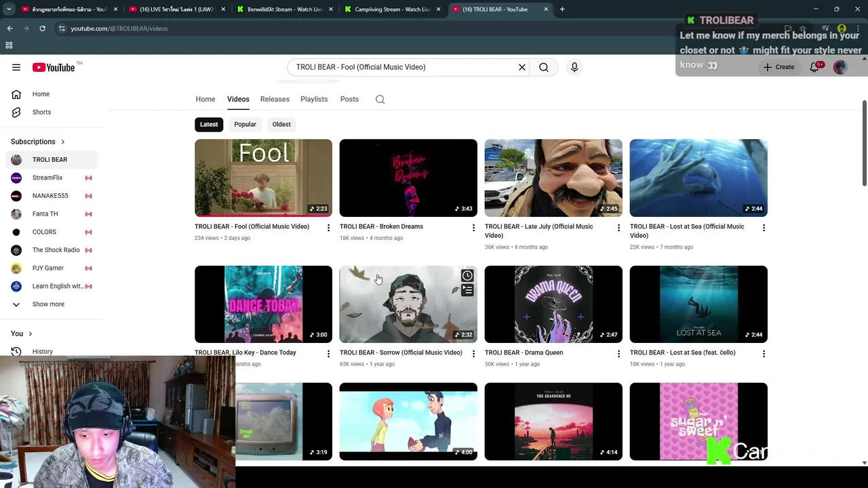The image size is (868, 488).
Task: Open the Posts tab
Action: [349, 99]
